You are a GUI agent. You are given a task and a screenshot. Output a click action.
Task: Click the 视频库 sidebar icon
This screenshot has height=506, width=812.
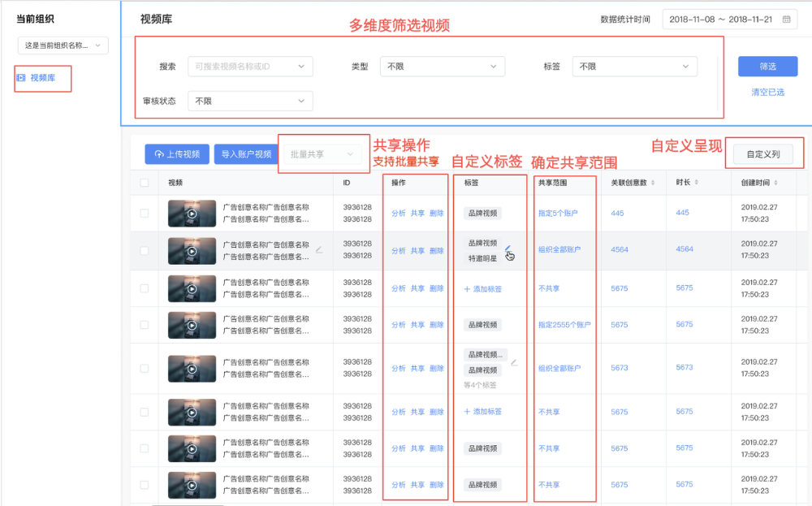[21, 78]
